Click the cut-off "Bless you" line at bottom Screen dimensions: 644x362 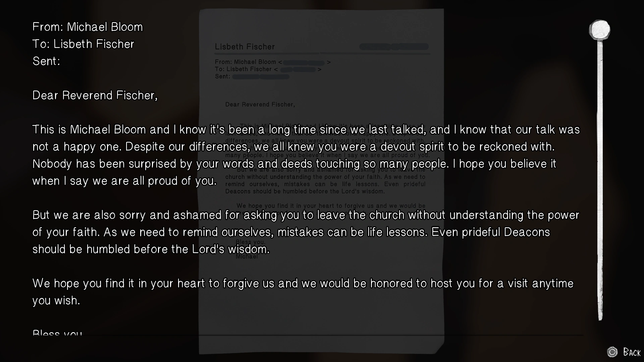[x=57, y=333]
